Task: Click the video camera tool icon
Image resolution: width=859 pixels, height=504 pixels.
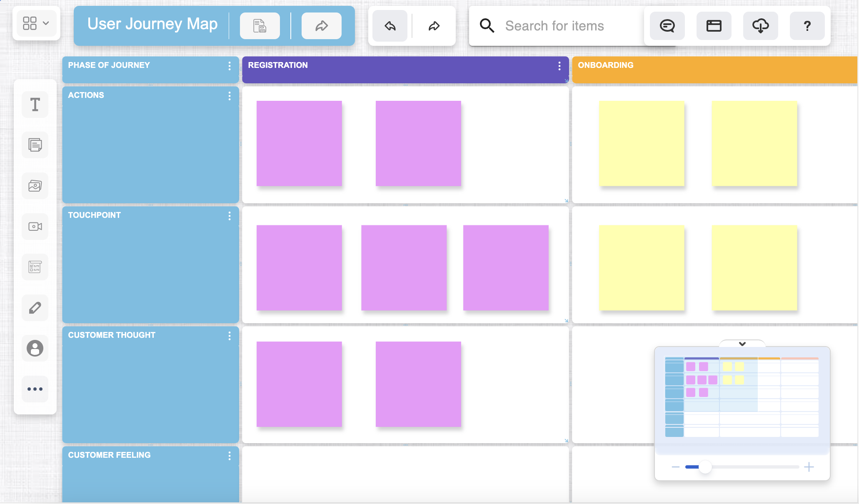Action: (x=35, y=227)
